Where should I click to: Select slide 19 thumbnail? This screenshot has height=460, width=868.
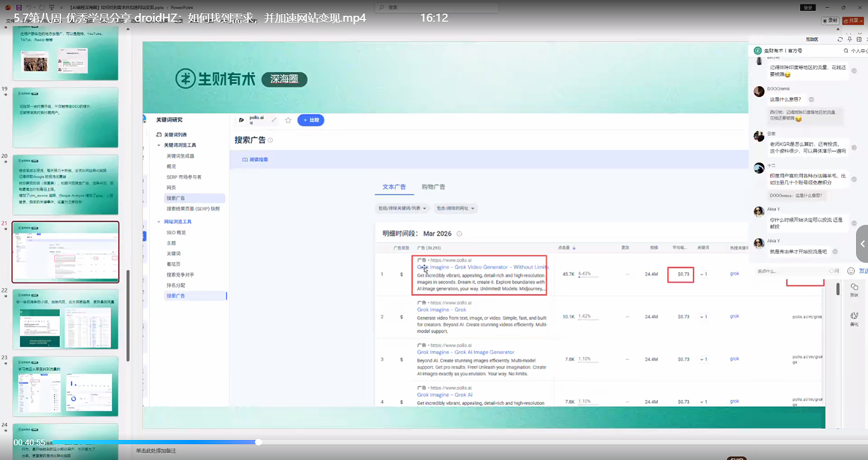click(65, 118)
